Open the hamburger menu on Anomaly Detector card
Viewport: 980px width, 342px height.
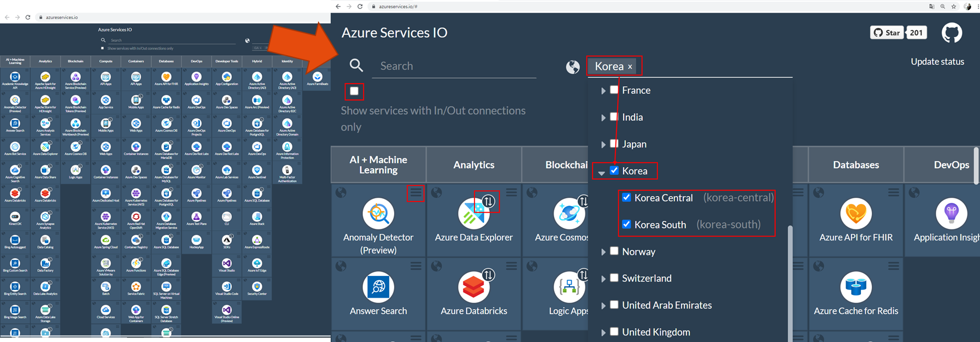coord(416,192)
